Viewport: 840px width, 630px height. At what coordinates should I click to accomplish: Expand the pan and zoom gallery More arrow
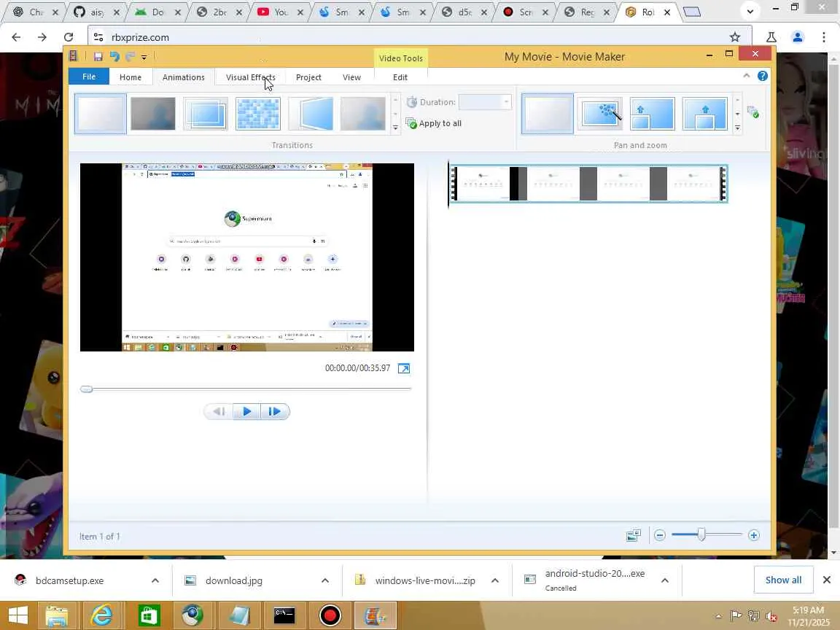coord(737,128)
